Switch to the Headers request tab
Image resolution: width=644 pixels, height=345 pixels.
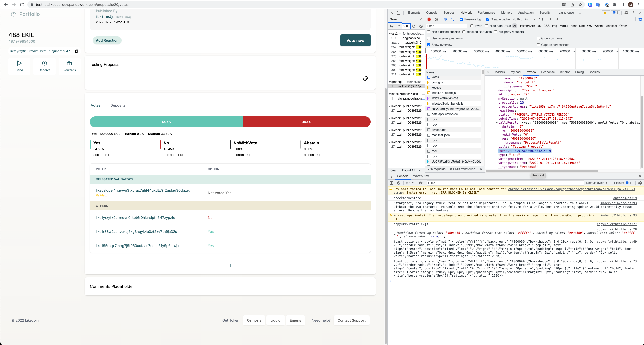click(x=499, y=72)
